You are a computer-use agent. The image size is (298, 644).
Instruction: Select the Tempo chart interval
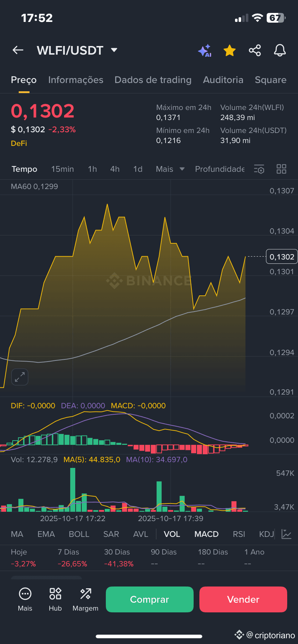coord(24,169)
